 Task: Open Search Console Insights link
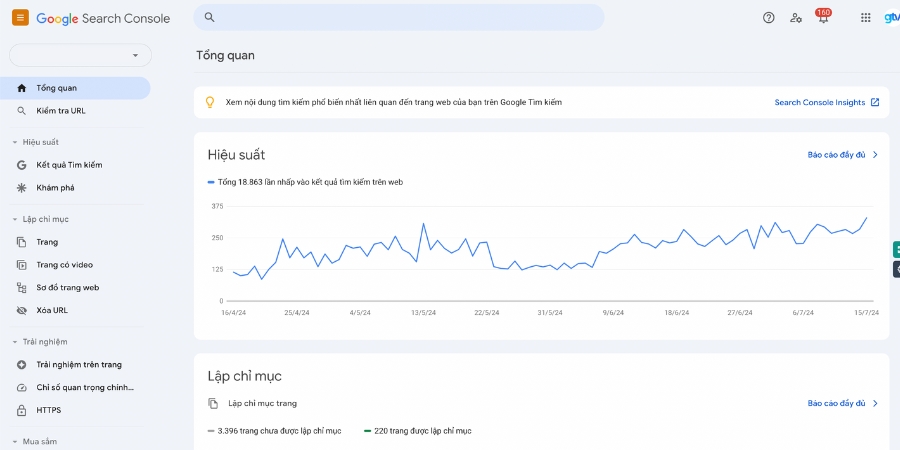(x=820, y=102)
